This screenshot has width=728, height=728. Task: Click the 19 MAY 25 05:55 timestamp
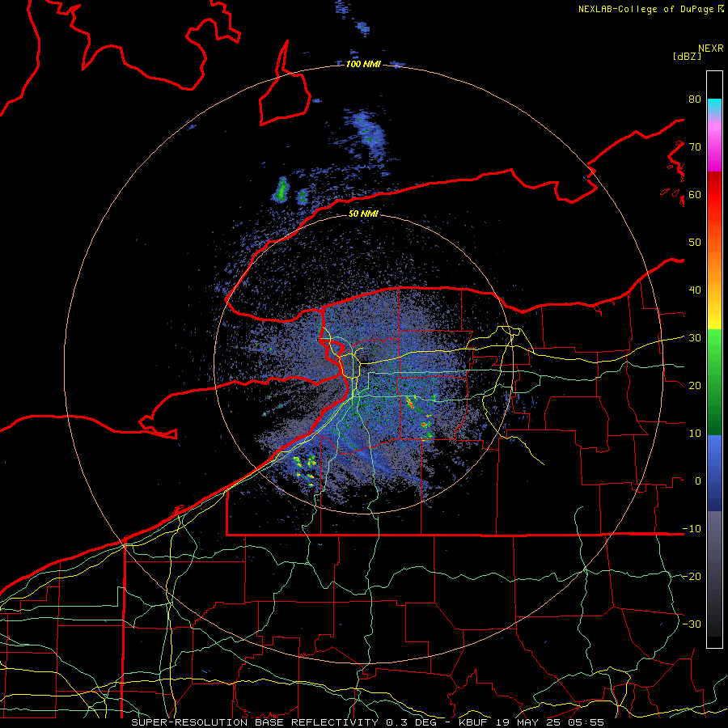[x=550, y=722]
